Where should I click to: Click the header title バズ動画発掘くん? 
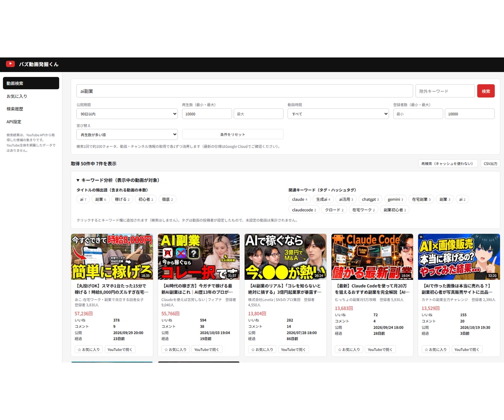(39, 64)
